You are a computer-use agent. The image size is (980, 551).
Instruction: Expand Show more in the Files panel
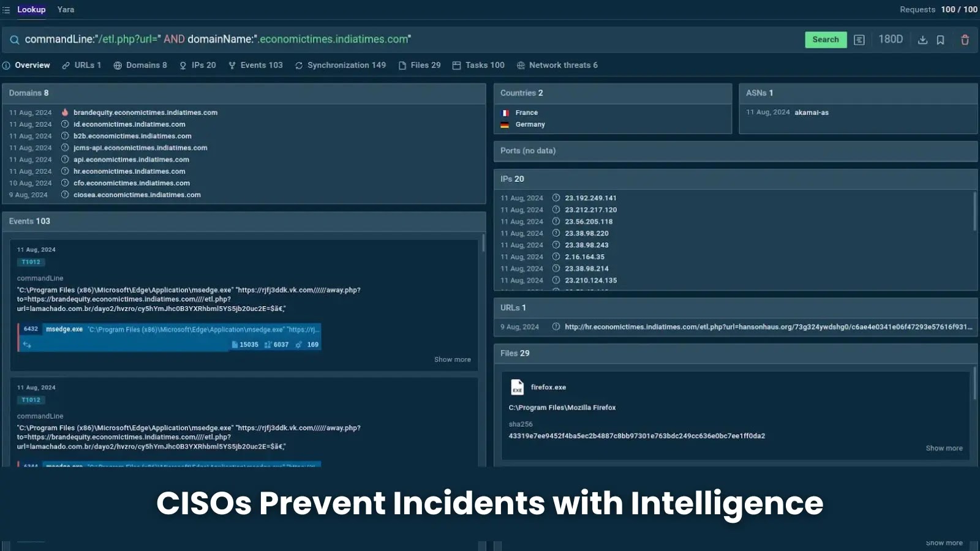944,448
